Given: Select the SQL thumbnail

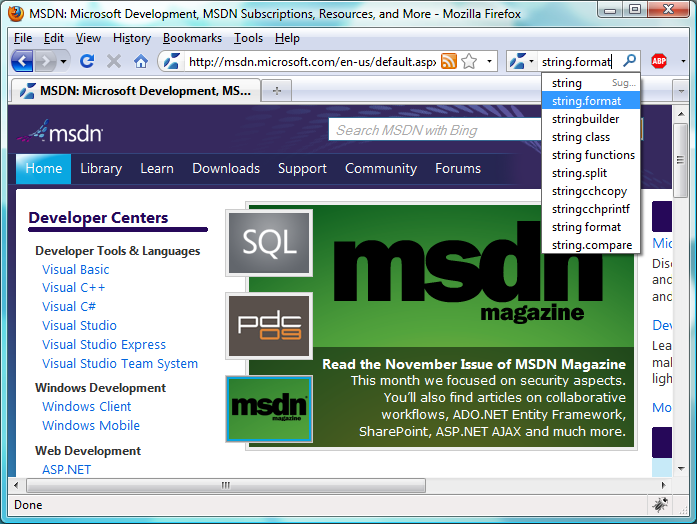Looking at the screenshot, I should tap(269, 243).
